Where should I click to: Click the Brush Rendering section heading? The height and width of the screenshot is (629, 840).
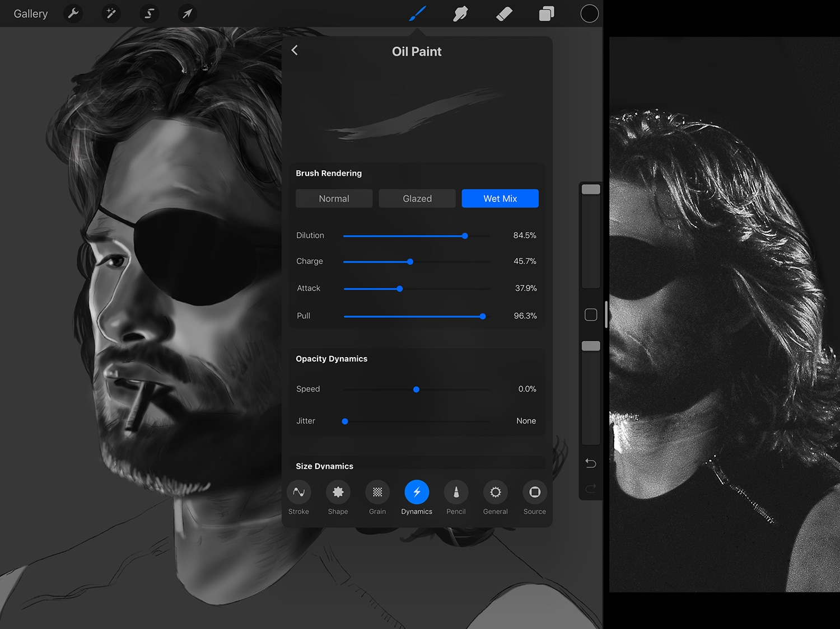click(329, 173)
